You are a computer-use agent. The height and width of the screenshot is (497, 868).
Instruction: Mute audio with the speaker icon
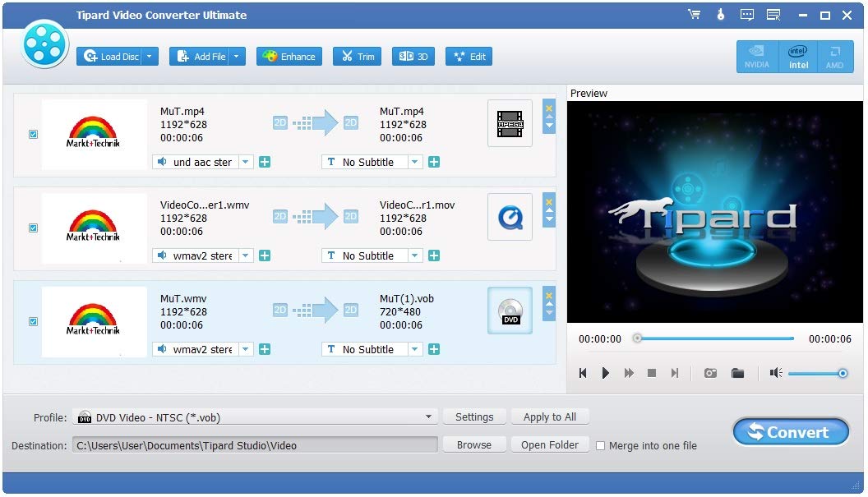pos(775,373)
